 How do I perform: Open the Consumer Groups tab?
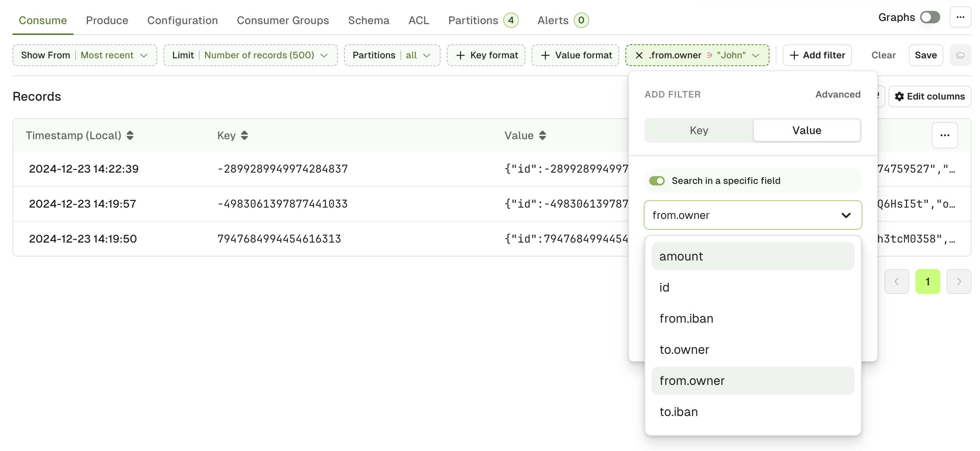tap(283, 20)
